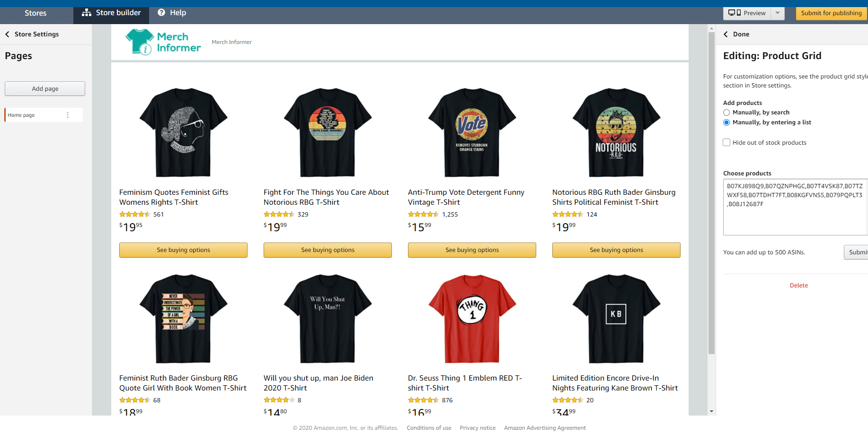Click the Add page button
This screenshot has height=434, width=868.
click(45, 88)
